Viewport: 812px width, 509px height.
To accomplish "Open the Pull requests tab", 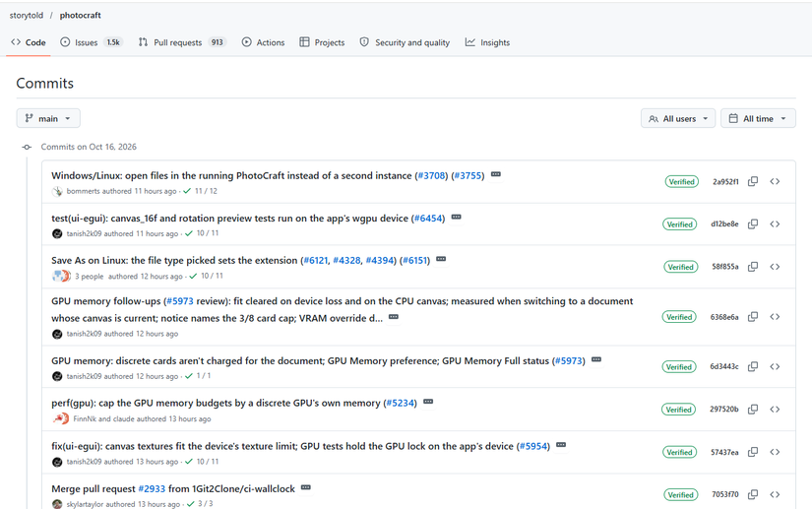I will [182, 42].
